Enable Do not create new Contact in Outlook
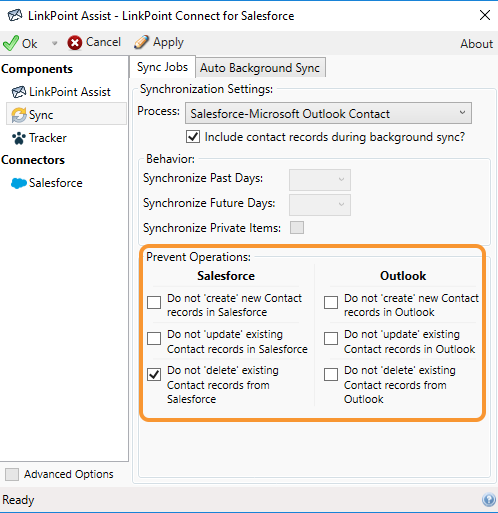 pos(331,302)
